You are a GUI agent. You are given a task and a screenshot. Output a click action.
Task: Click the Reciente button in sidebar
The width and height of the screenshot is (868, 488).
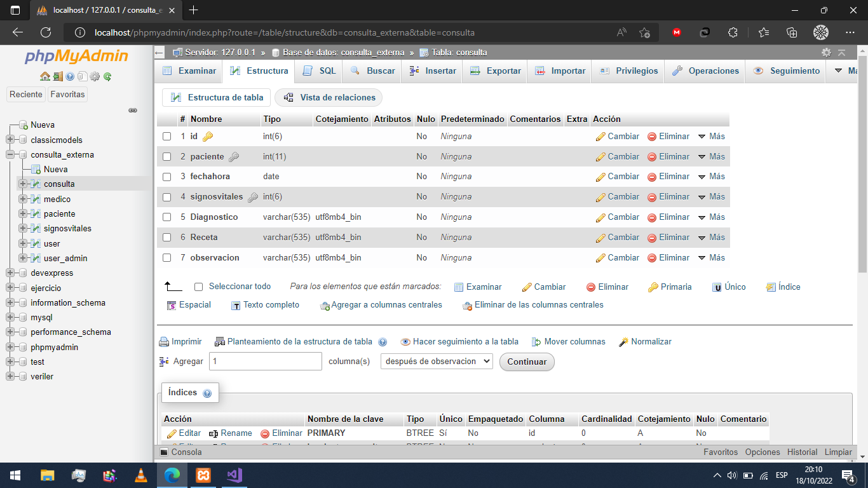(26, 95)
